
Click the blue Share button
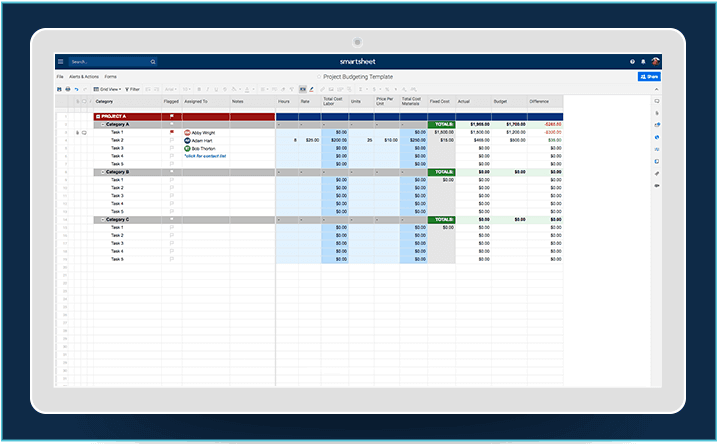[x=649, y=76]
